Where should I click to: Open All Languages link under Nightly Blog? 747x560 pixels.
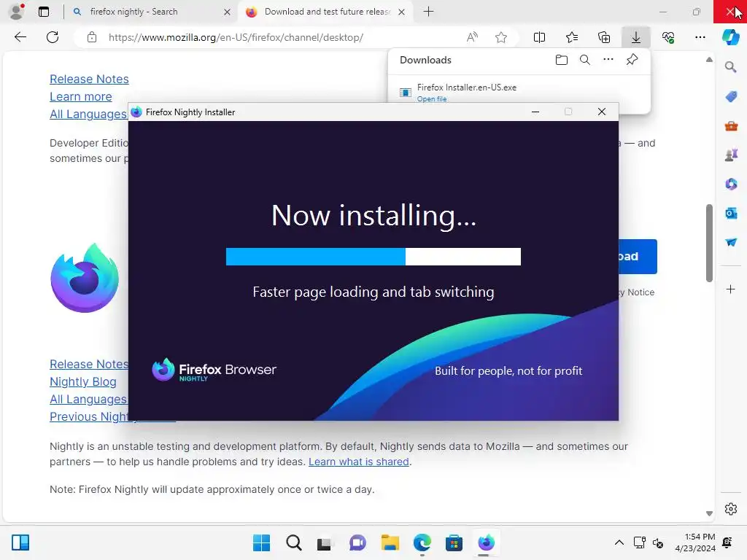pyautogui.click(x=88, y=400)
